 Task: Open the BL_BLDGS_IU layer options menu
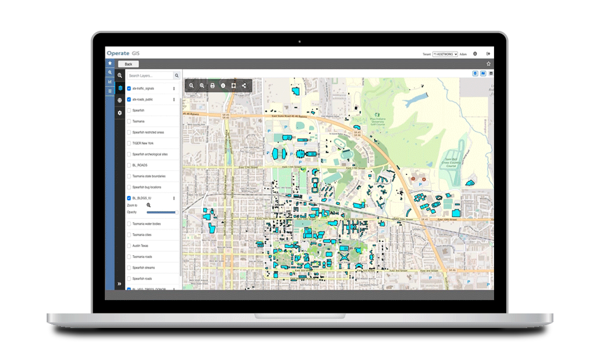click(173, 198)
